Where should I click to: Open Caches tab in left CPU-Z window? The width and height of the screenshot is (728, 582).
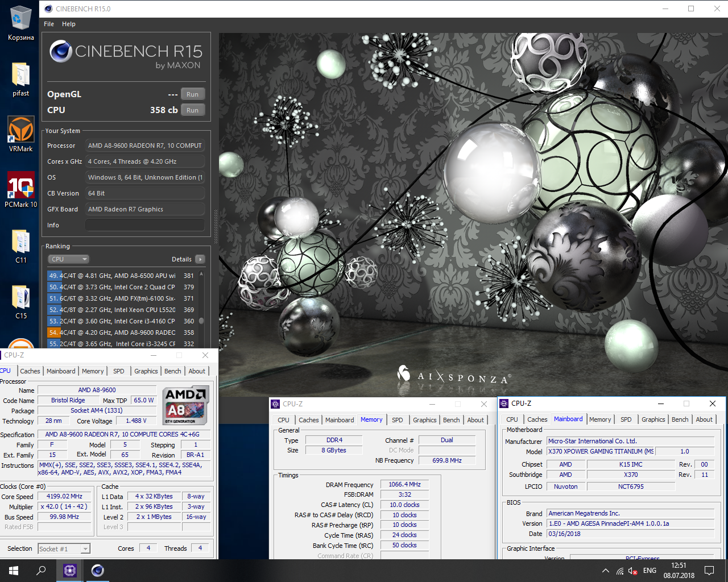pos(30,371)
